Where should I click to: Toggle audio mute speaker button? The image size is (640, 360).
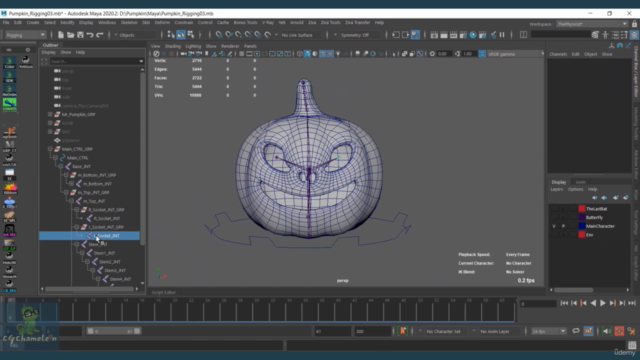[606, 331]
